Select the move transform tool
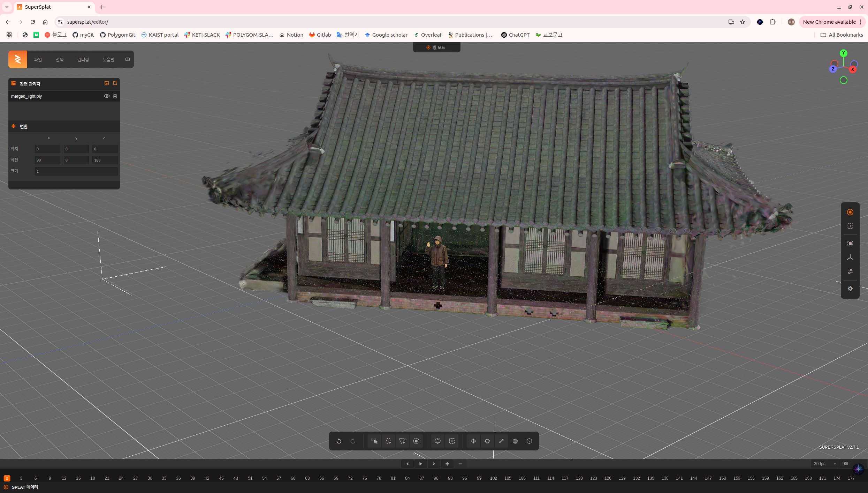The height and width of the screenshot is (493, 868). pos(473,441)
